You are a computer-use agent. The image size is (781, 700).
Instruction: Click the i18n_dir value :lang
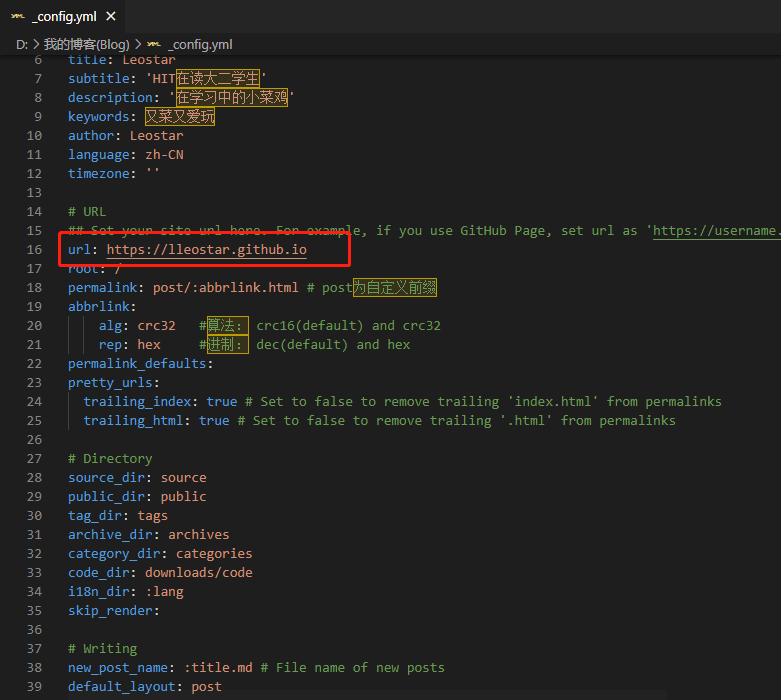[x=164, y=591]
